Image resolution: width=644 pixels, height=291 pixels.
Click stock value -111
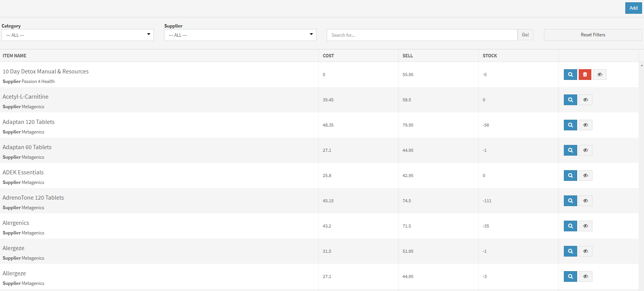coord(487,201)
